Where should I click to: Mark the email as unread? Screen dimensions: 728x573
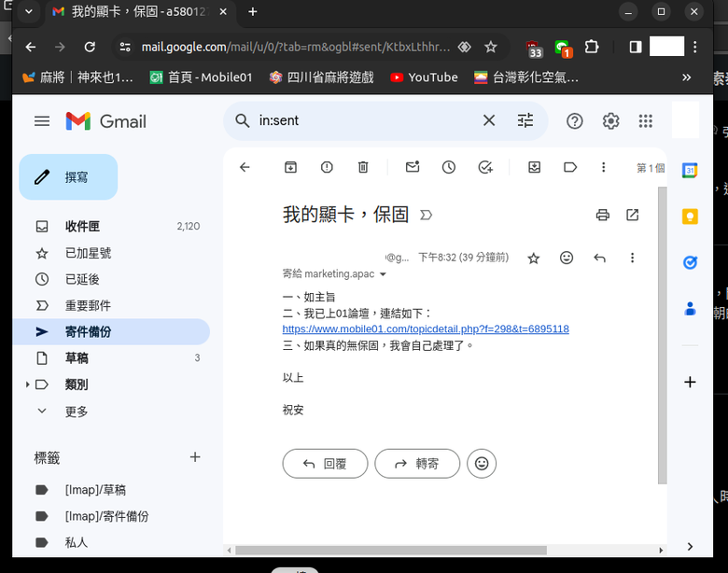[413, 167]
